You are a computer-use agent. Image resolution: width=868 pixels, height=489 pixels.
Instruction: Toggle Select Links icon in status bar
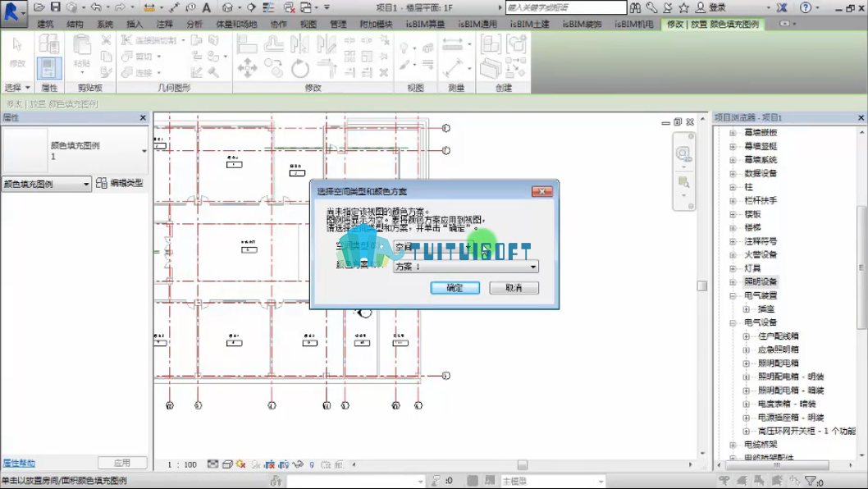point(724,482)
